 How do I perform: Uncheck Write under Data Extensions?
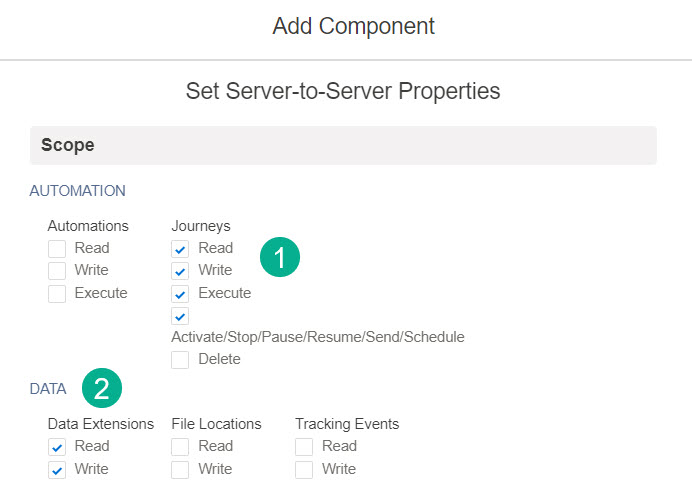[x=57, y=470]
